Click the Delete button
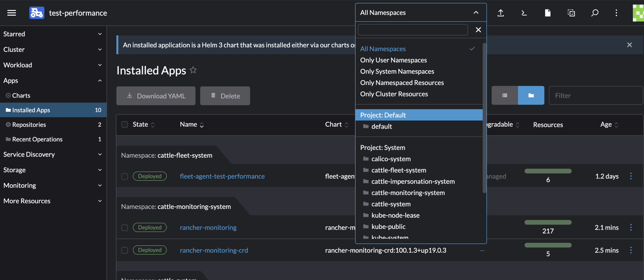This screenshot has height=280, width=644. [x=225, y=96]
